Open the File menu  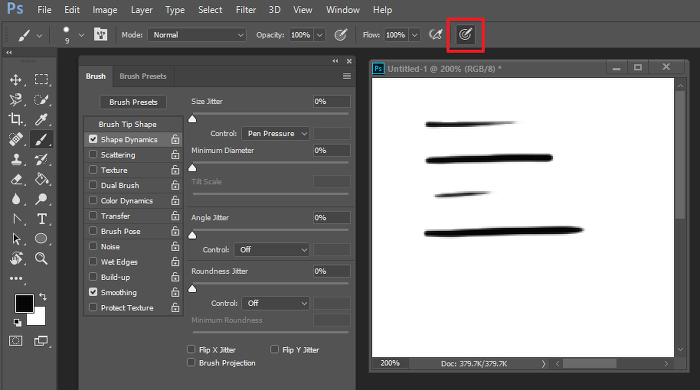(x=44, y=10)
